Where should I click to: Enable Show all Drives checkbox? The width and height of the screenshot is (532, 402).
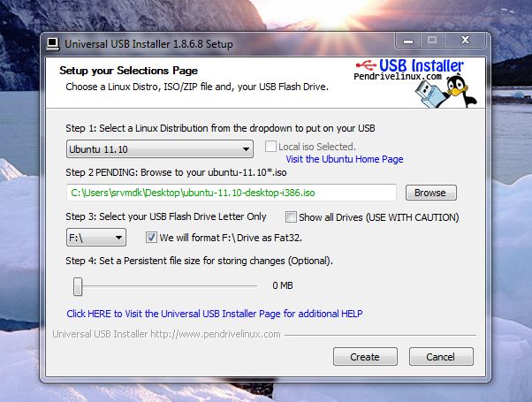coord(291,217)
